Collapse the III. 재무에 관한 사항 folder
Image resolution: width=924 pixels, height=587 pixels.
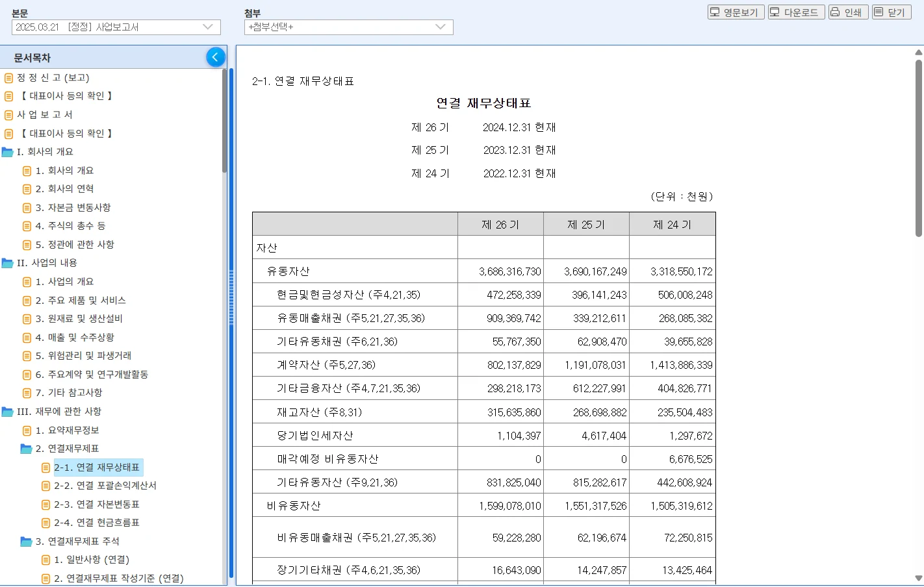tap(8, 412)
